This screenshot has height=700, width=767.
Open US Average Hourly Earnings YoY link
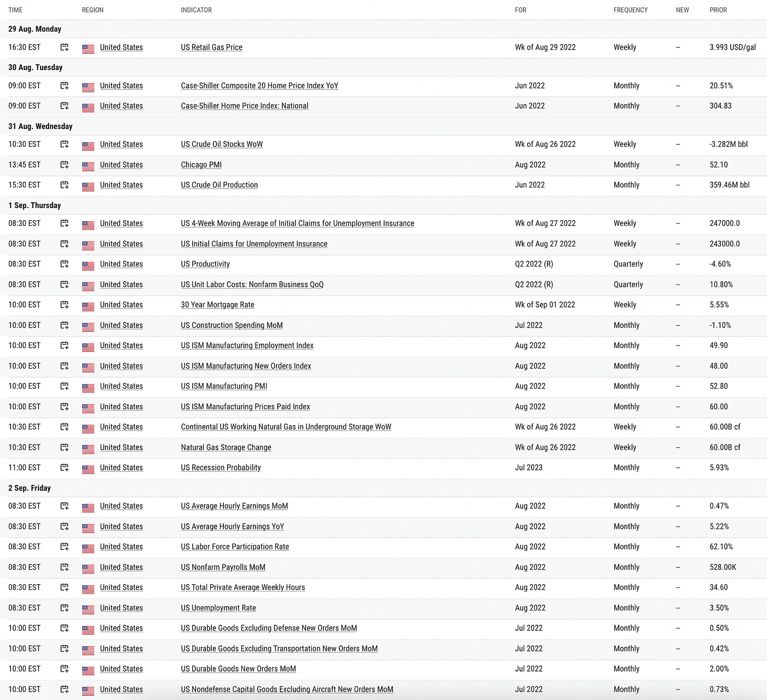click(232, 527)
